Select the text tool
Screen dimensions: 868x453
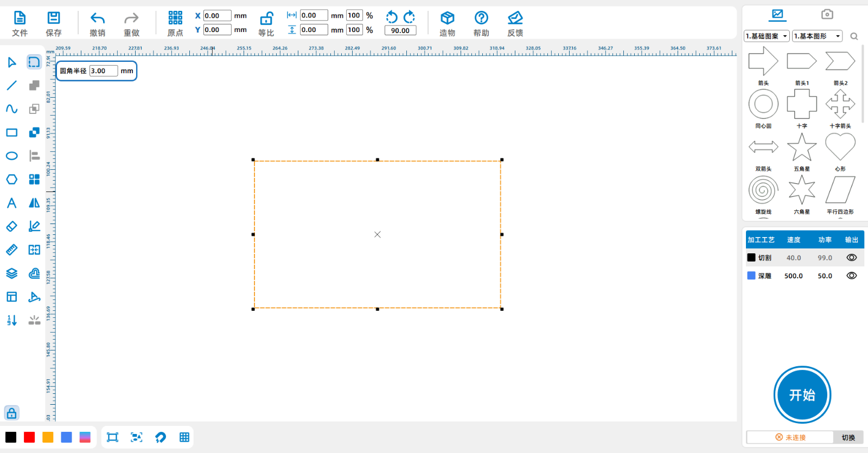click(x=11, y=203)
